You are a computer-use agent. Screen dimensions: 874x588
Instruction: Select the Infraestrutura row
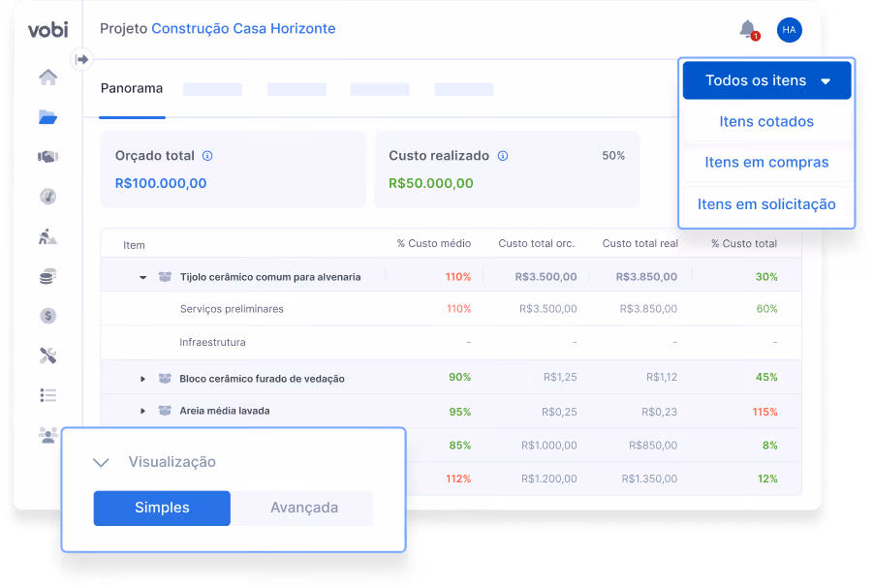[451, 342]
